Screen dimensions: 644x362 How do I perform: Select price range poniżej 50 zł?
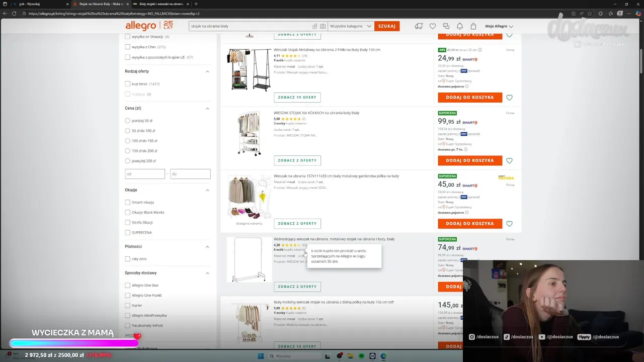(127, 121)
